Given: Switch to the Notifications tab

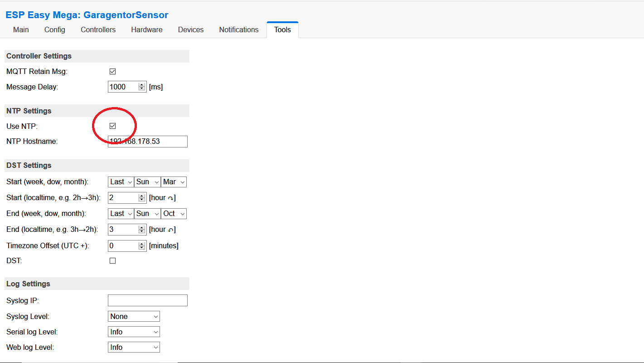Looking at the screenshot, I should (x=238, y=29).
